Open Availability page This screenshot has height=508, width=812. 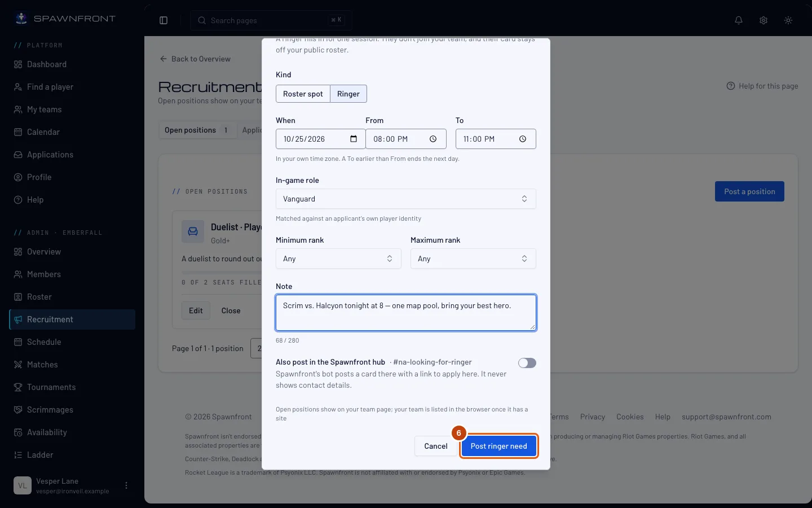point(72,432)
